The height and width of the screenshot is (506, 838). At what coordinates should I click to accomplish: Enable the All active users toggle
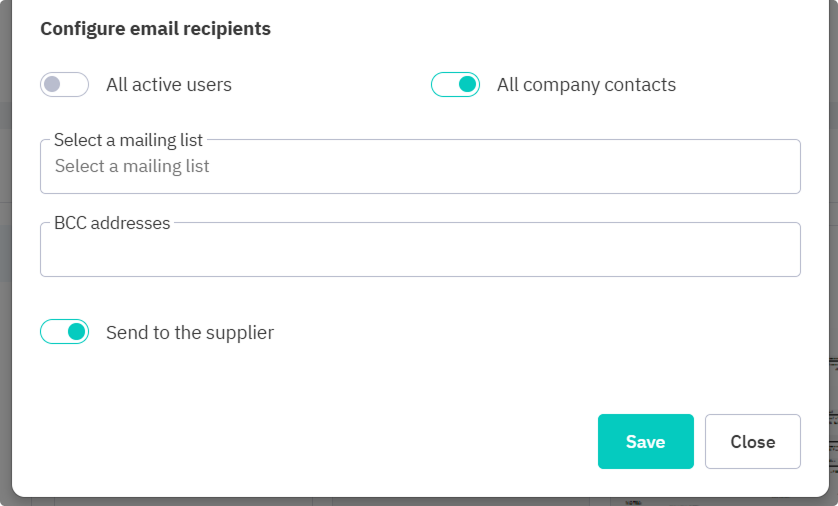(65, 85)
